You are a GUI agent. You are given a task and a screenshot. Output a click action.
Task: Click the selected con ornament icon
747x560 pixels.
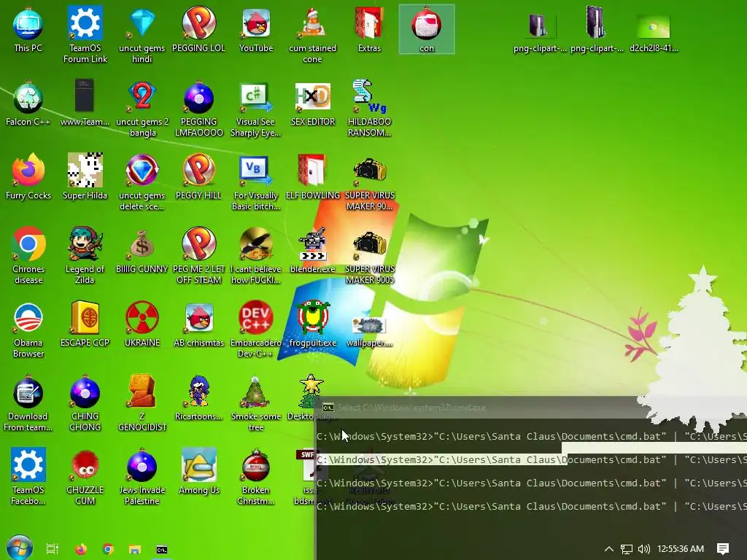(x=426, y=24)
